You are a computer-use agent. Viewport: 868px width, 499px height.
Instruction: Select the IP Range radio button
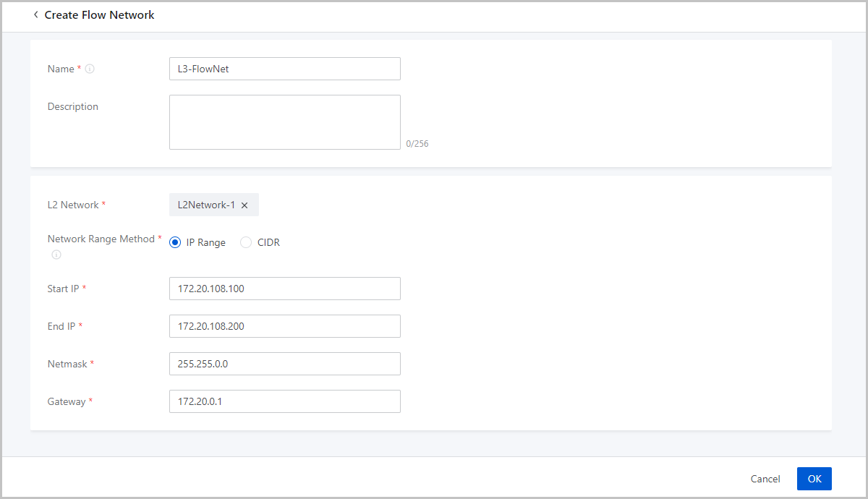click(x=175, y=242)
